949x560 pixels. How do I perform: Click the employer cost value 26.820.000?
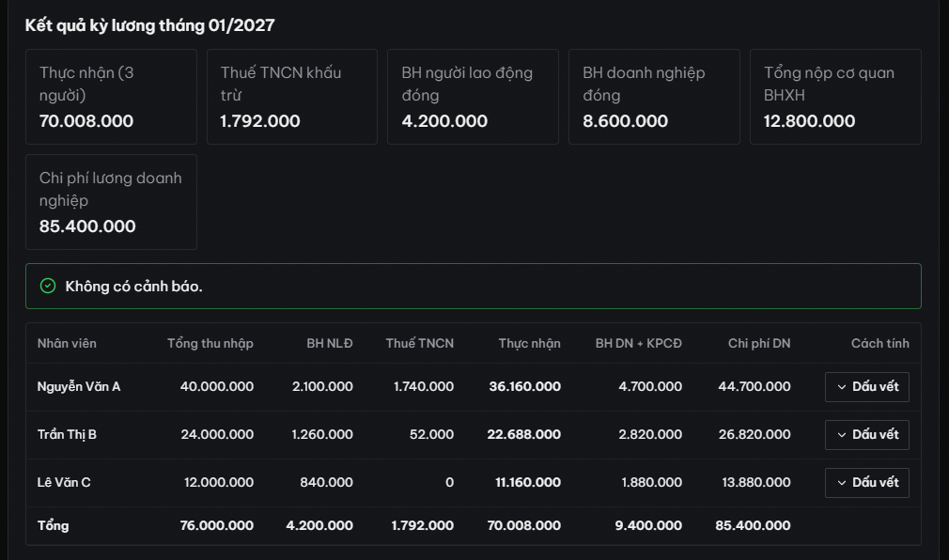755,434
